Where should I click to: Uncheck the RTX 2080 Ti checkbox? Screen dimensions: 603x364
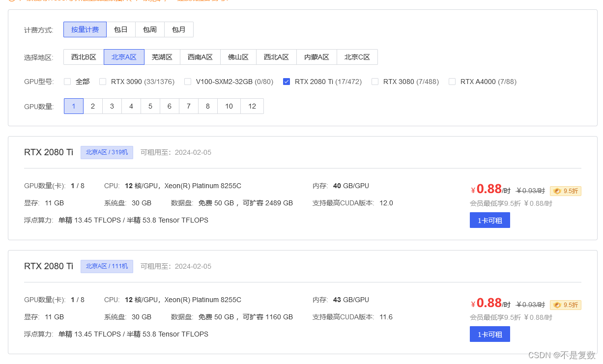tap(287, 82)
